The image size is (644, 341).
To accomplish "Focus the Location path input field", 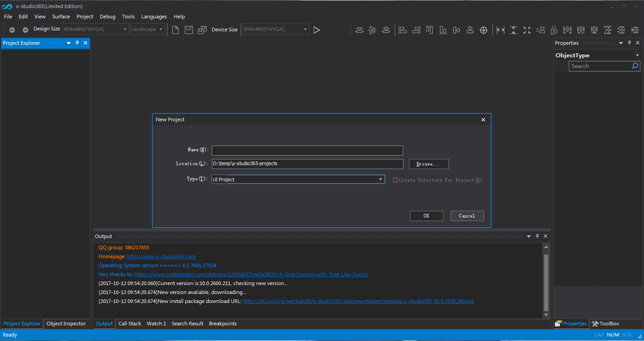I will point(307,164).
